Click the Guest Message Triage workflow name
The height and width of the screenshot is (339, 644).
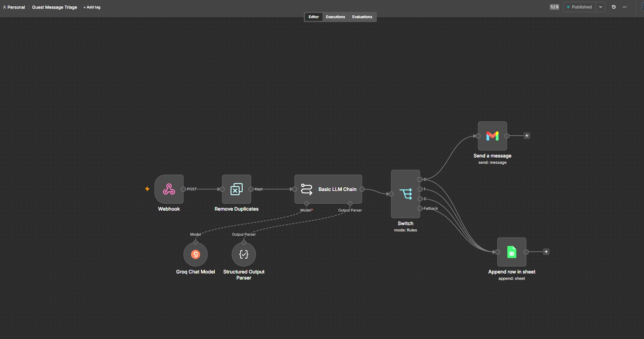pos(55,7)
